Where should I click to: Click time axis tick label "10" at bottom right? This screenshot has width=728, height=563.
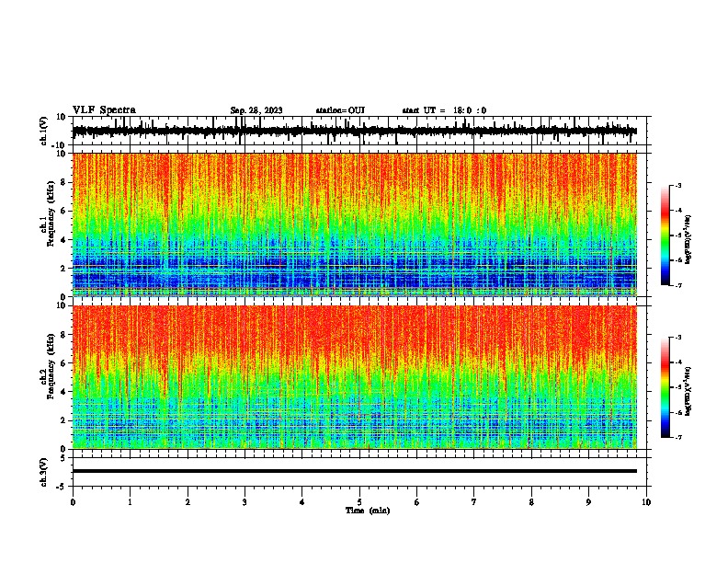[646, 502]
